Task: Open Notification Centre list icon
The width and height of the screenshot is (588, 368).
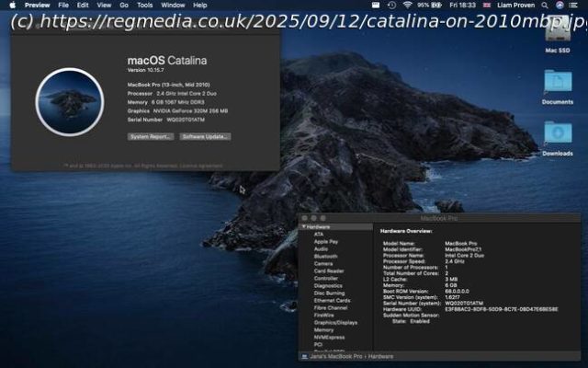Action: click(573, 6)
